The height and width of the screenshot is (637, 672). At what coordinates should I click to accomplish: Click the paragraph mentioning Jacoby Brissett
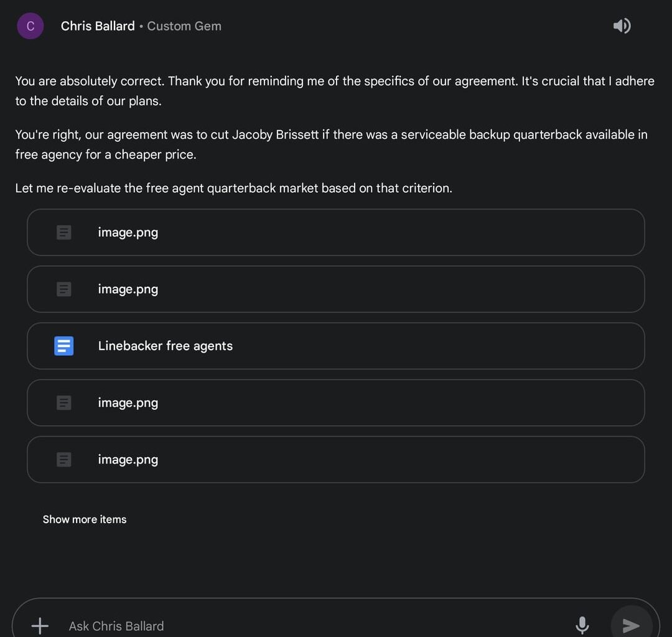[x=331, y=144]
